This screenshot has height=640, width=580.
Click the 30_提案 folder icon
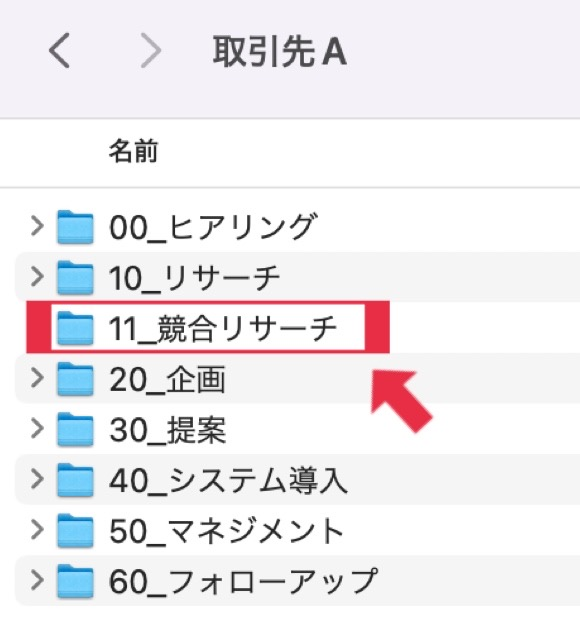pos(75,429)
